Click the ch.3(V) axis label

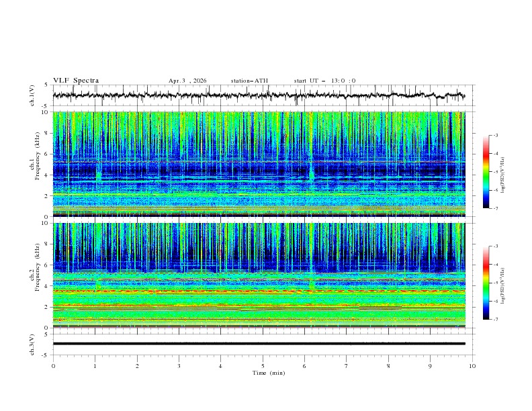(x=33, y=343)
